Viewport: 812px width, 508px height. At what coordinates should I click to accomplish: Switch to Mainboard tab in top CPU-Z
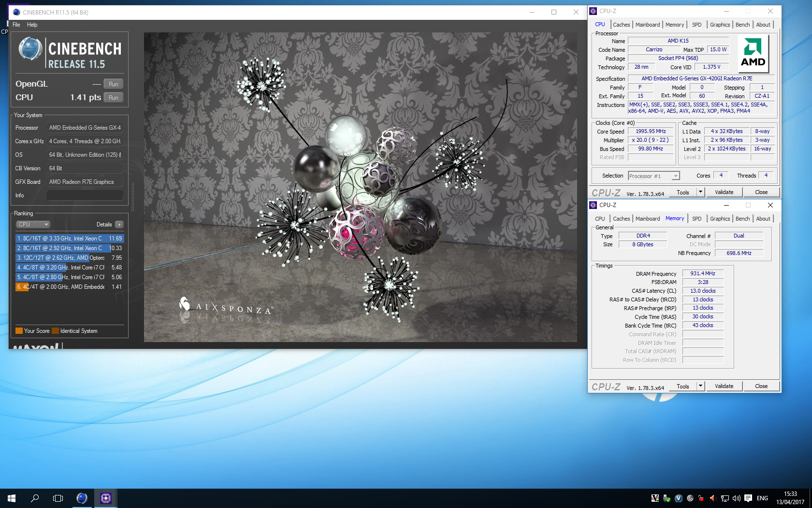pos(648,25)
